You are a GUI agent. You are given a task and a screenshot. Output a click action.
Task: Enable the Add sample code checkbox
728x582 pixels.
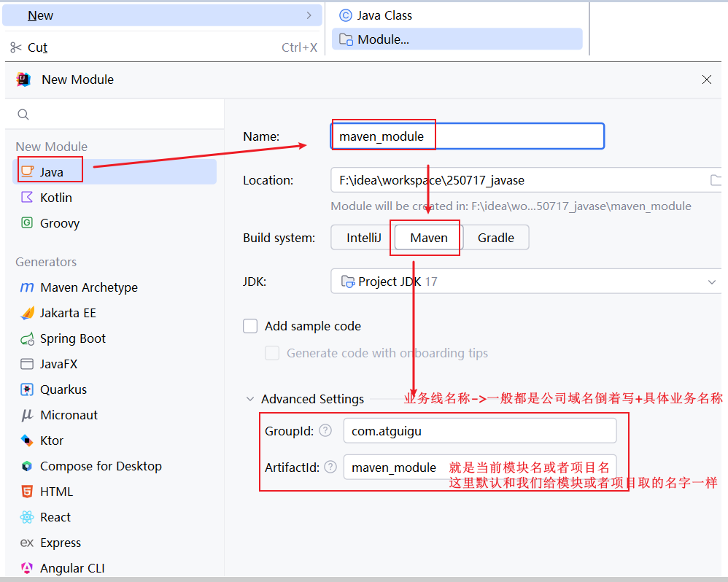[250, 326]
